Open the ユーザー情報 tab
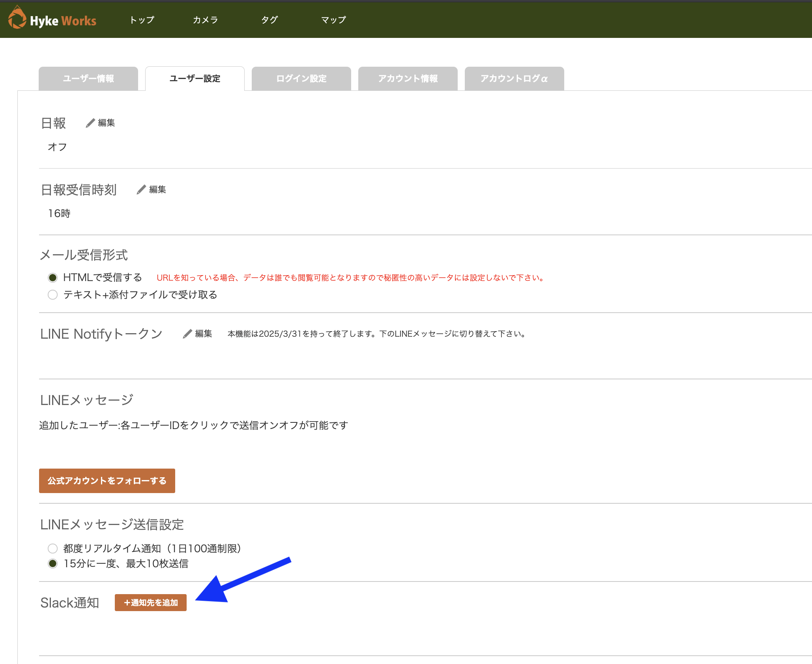This screenshot has height=664, width=812. (88, 79)
